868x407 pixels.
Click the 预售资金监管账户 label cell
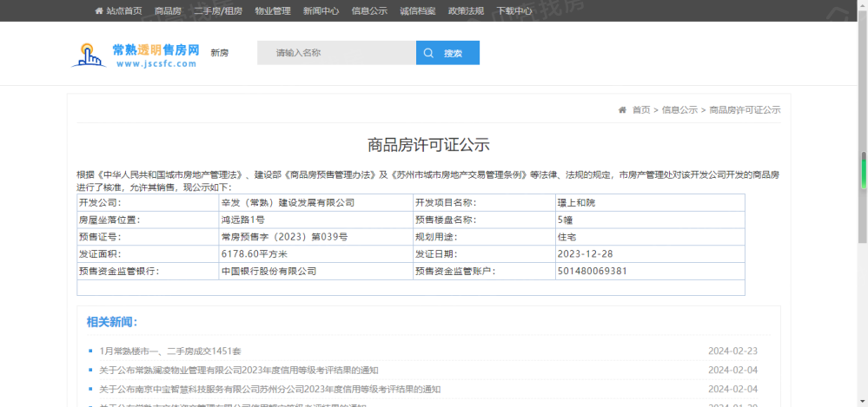click(484, 271)
